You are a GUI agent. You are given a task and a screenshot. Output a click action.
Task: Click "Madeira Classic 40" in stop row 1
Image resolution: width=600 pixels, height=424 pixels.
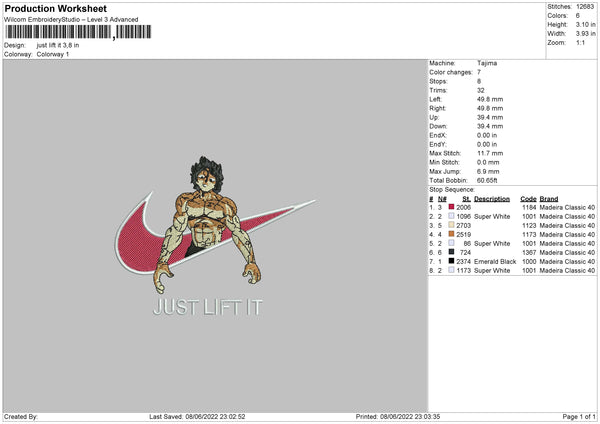(x=567, y=207)
